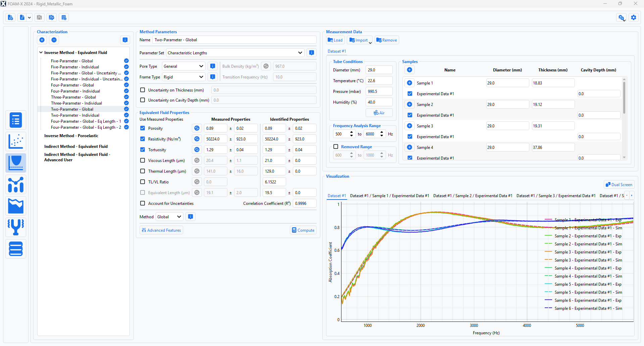Open the Import dropdown arrow
The image size is (644, 346).
[370, 42]
